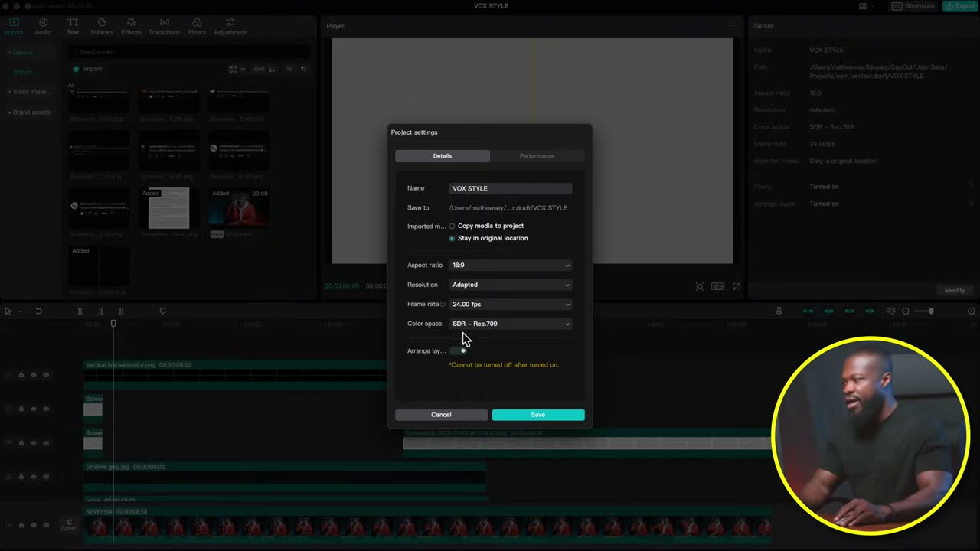Viewport: 980px width, 551px height.
Task: Select the NEW.mp4 media thumbnail
Action: (x=239, y=207)
